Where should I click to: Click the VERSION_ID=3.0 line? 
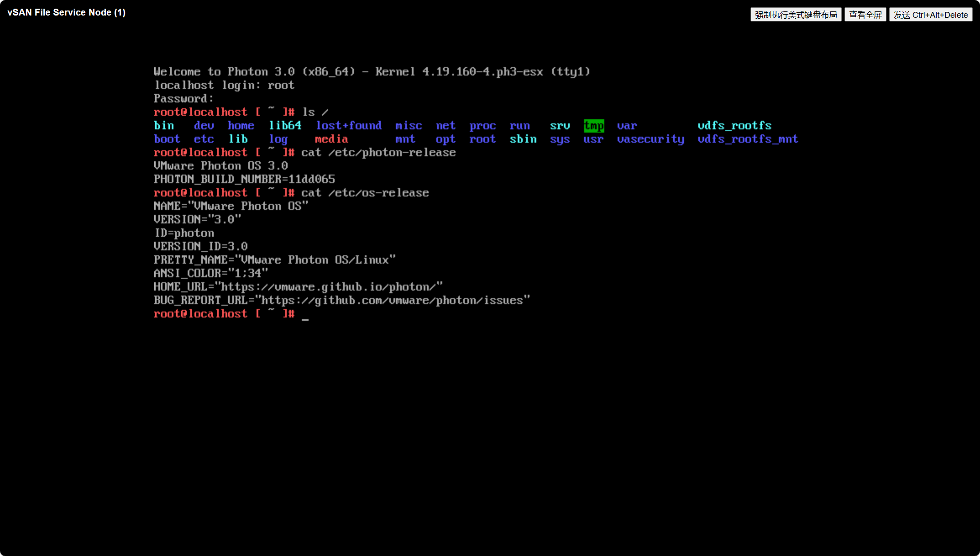tap(201, 247)
